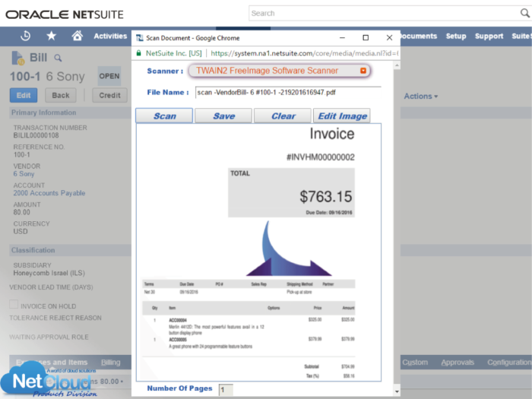Click the URL in the address bar
This screenshot has height=399, width=532.
pos(304,53)
